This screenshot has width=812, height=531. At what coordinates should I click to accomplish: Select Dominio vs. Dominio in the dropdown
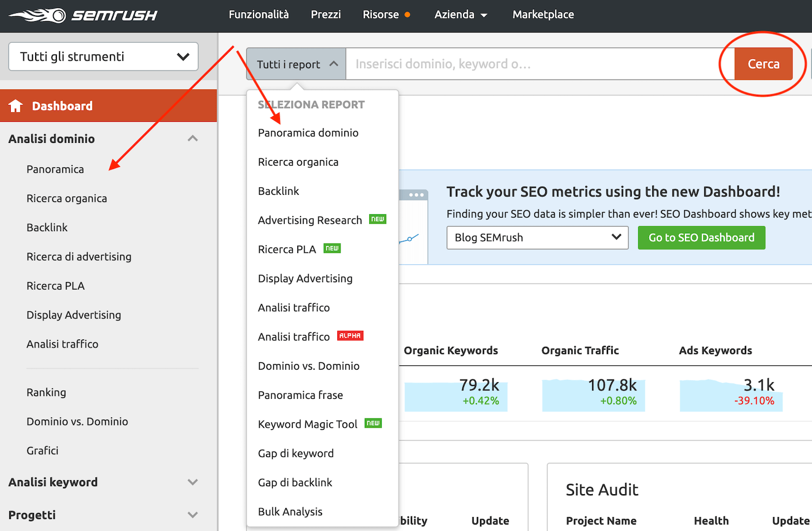click(x=309, y=366)
